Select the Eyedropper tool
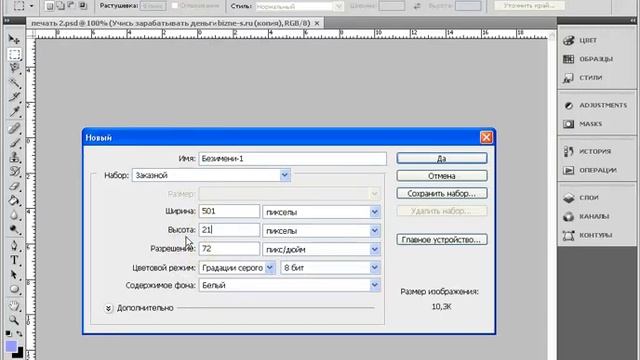Viewport: 640px width, 360px height. tap(14, 111)
